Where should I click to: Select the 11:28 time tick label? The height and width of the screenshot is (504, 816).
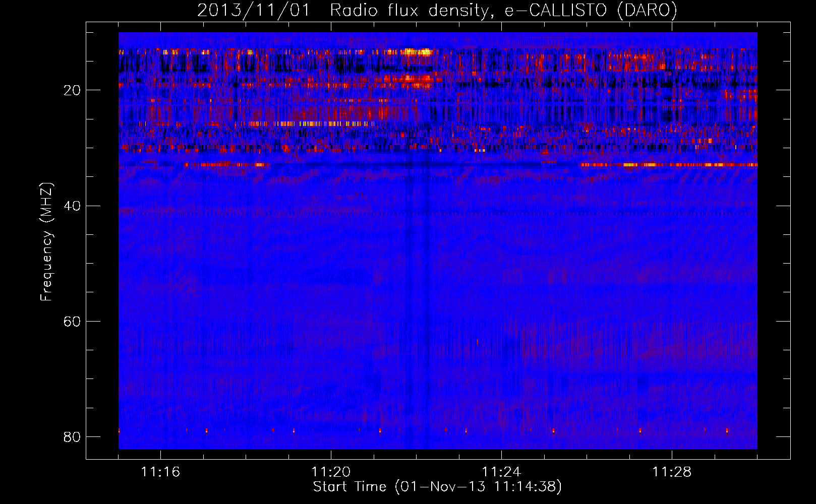pyautogui.click(x=672, y=472)
